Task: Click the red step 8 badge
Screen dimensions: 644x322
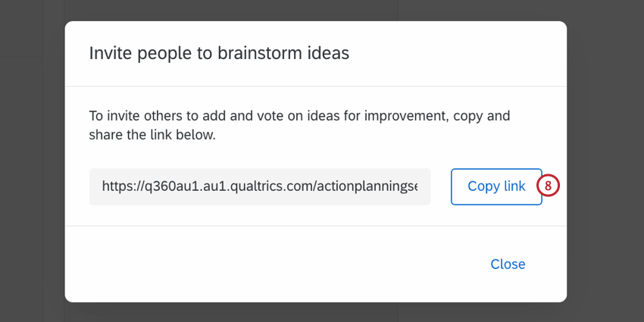Action: tap(548, 186)
